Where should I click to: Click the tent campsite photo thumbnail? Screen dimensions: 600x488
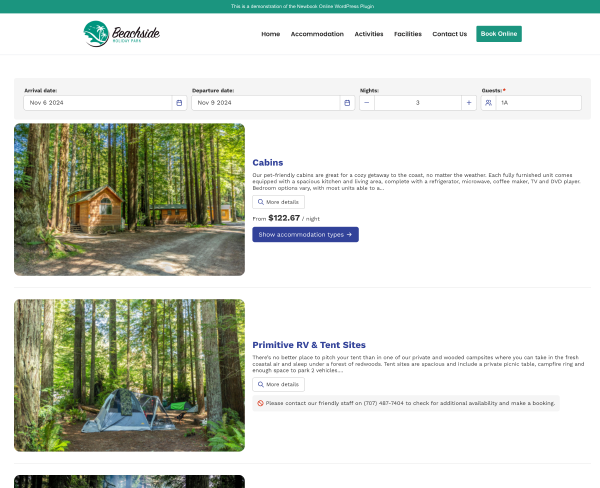(x=129, y=375)
